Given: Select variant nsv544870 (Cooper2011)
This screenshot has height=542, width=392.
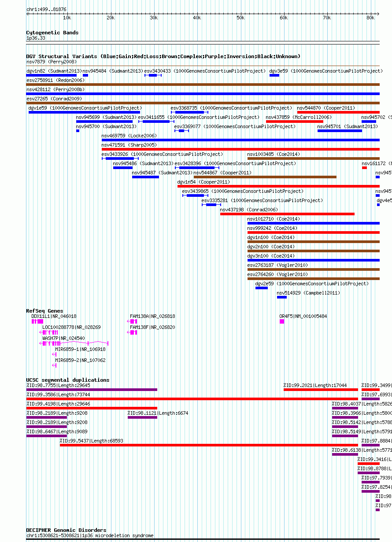Looking at the screenshot, I should click(326, 108).
